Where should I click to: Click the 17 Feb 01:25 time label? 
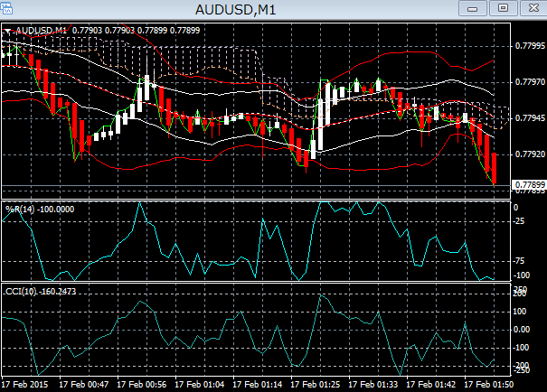[316, 384]
